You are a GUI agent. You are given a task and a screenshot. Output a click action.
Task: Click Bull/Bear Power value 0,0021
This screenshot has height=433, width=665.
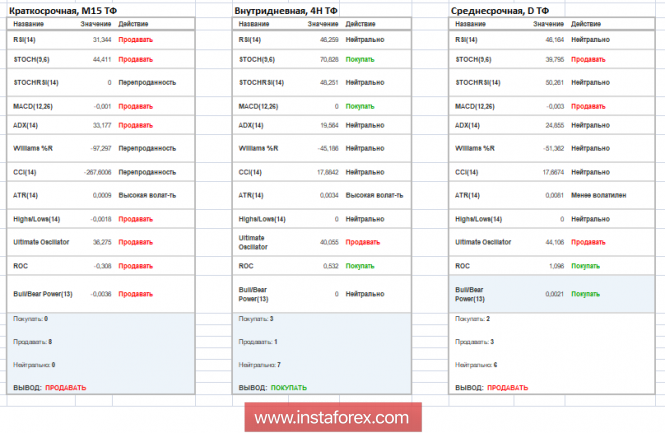coord(555,294)
